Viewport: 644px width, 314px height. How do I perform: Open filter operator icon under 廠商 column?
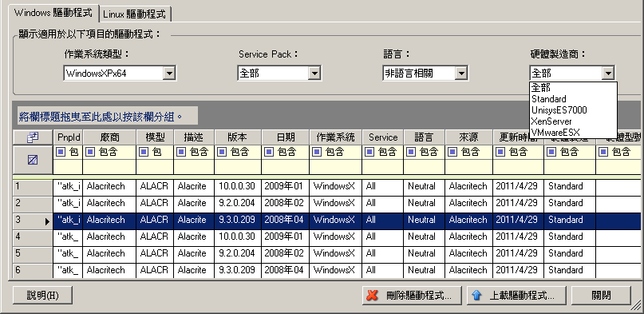89,153
